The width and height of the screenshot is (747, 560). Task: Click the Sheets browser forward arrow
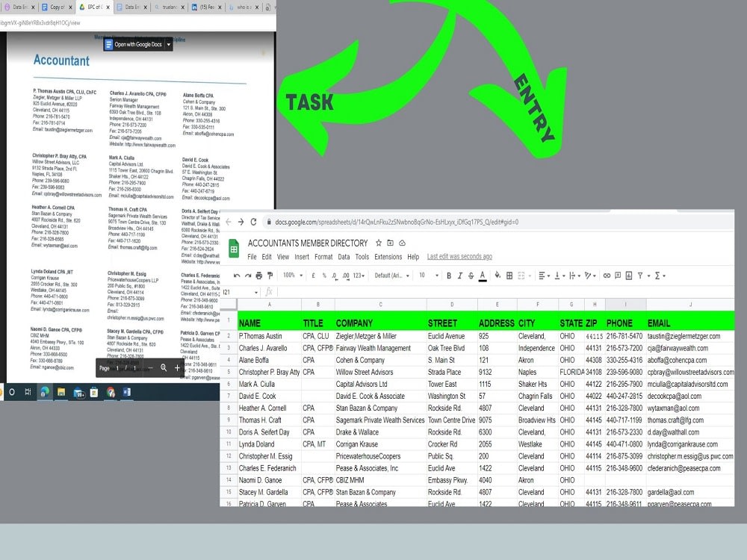(x=241, y=222)
